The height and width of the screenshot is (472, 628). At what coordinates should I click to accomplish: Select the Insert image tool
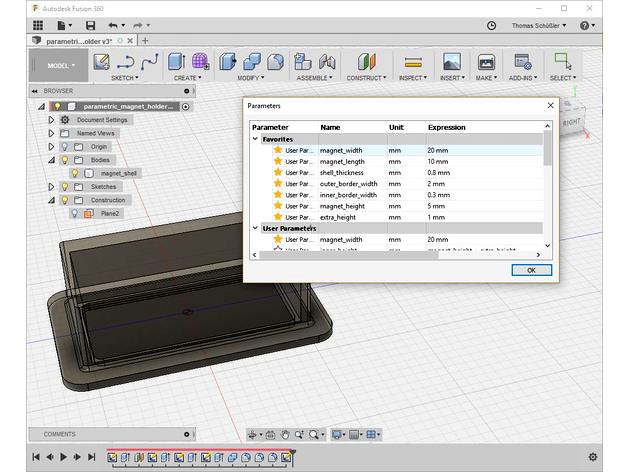452,62
